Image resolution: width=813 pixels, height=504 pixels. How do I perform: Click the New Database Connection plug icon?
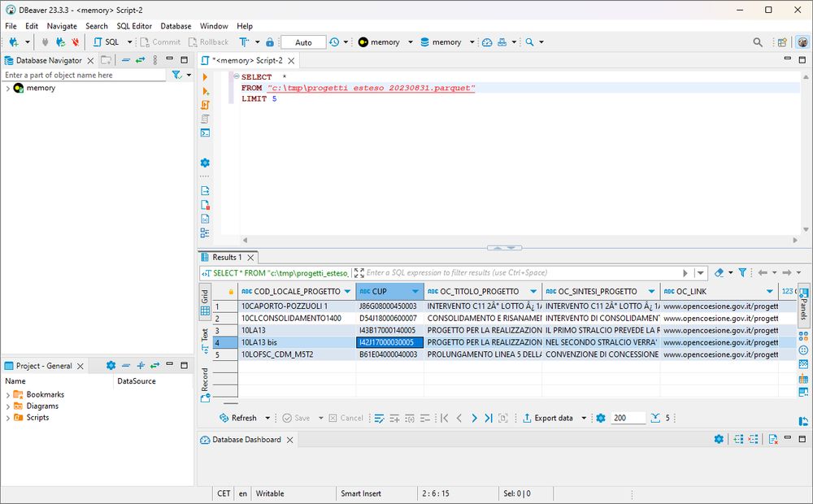[14, 42]
